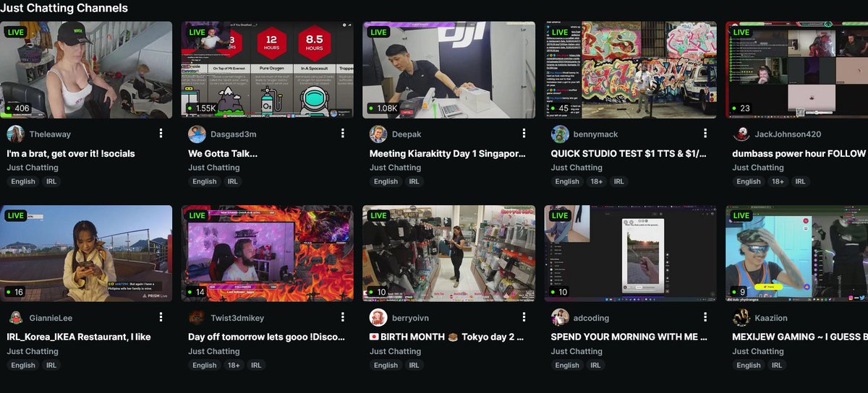
Task: Open stream title "I'm a brat, get over it!"
Action: (71, 154)
